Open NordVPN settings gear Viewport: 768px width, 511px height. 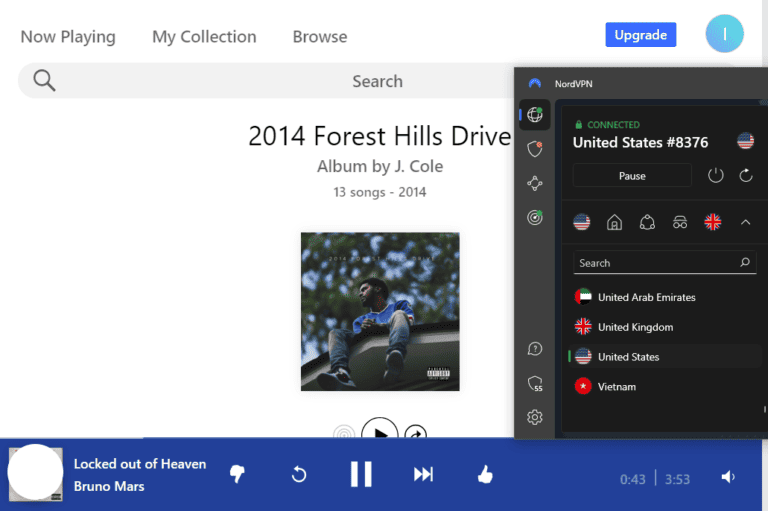pyautogui.click(x=535, y=417)
